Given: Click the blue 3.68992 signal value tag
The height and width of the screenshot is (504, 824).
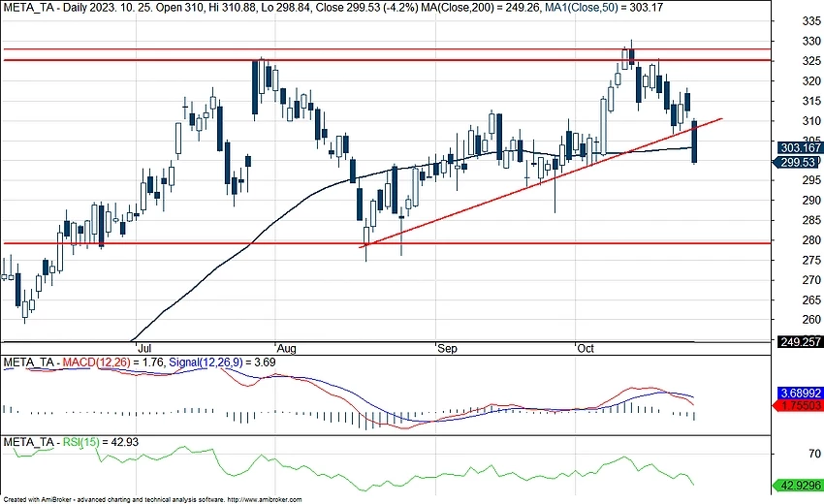Looking at the screenshot, I should click(800, 394).
